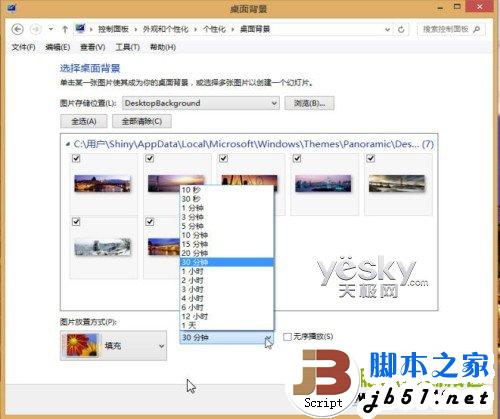Open the 工具(T) menu
Image resolution: width=500 pixels, height=419 pixels.
127,47
